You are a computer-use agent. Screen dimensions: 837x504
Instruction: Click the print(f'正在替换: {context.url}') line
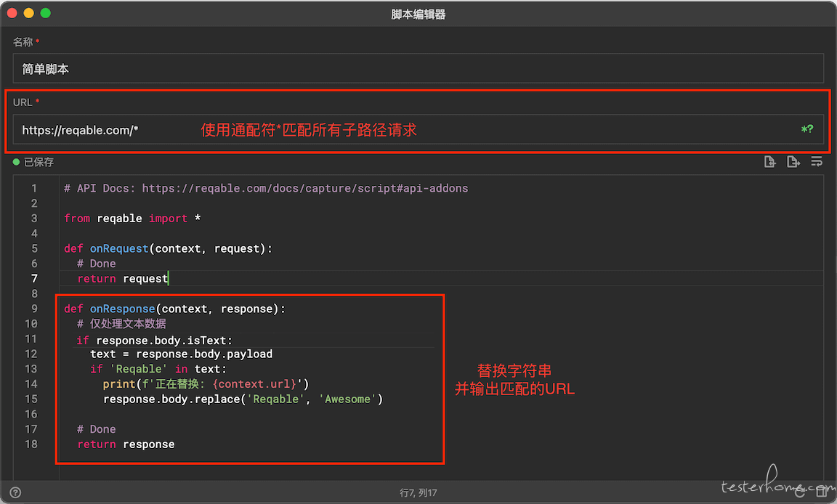[x=206, y=384]
